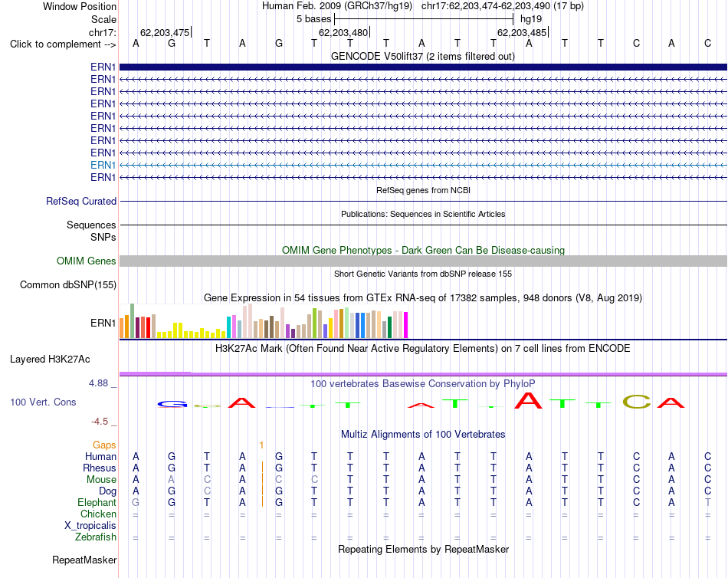
Task: Click the hg19 label next to scale bar
Action: 531,19
